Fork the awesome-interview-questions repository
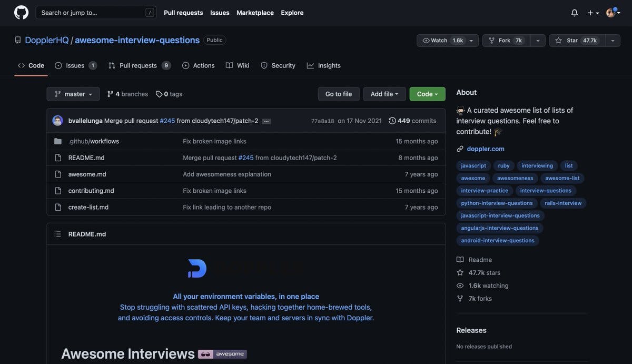This screenshot has height=364, width=632. (x=505, y=41)
